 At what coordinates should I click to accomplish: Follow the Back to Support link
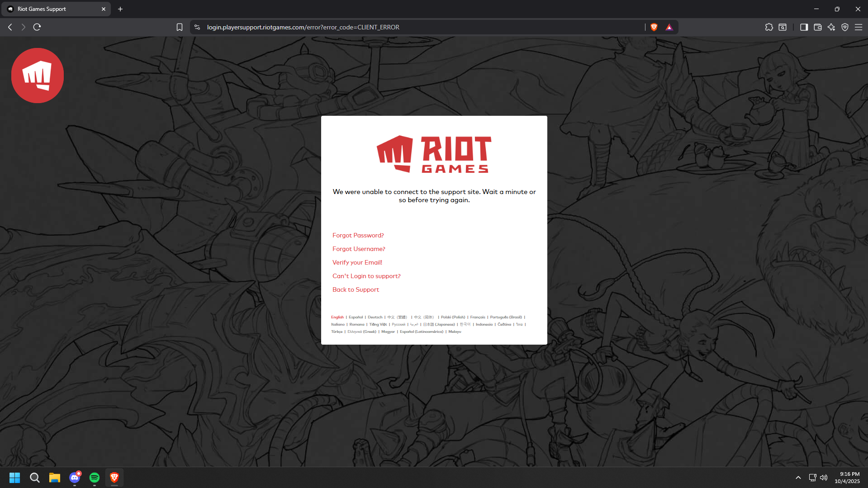tap(356, 289)
